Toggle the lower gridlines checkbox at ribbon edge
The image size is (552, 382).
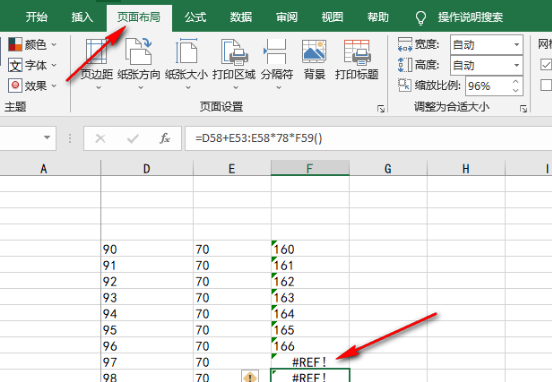pyautogui.click(x=546, y=85)
